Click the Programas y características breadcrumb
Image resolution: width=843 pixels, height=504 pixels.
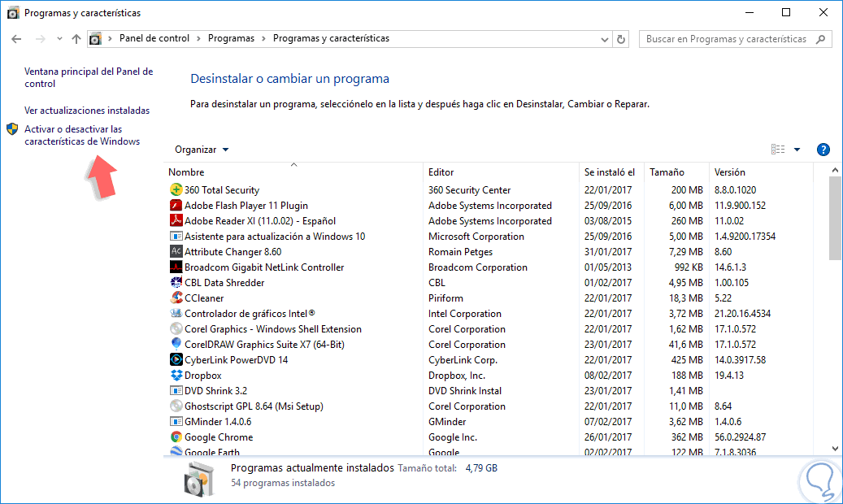pos(331,38)
